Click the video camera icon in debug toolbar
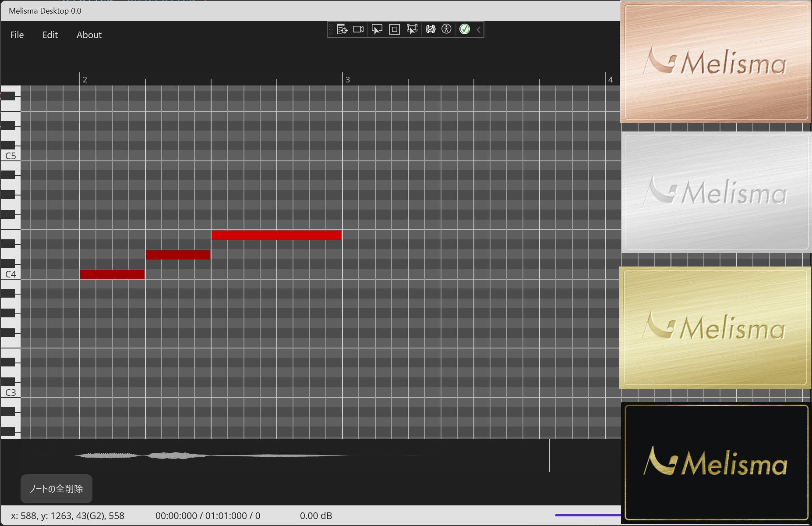Viewport: 812px width, 526px height. click(358, 29)
